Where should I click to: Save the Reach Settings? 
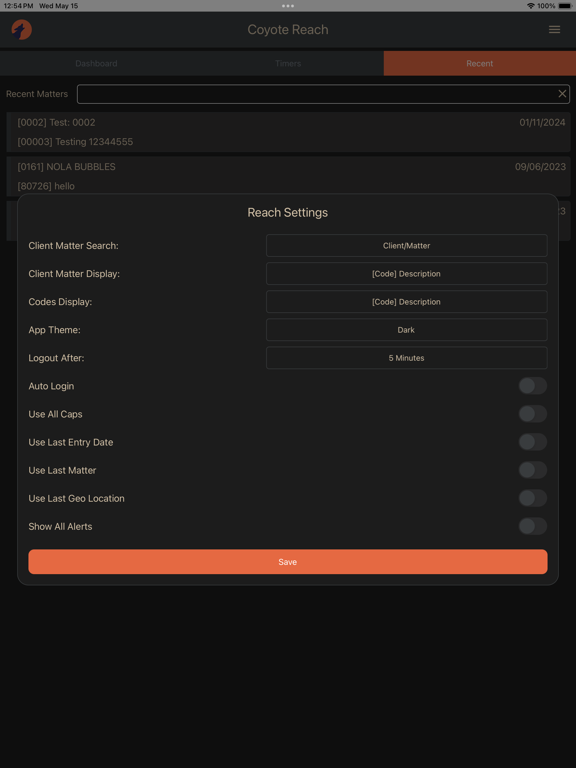[288, 562]
